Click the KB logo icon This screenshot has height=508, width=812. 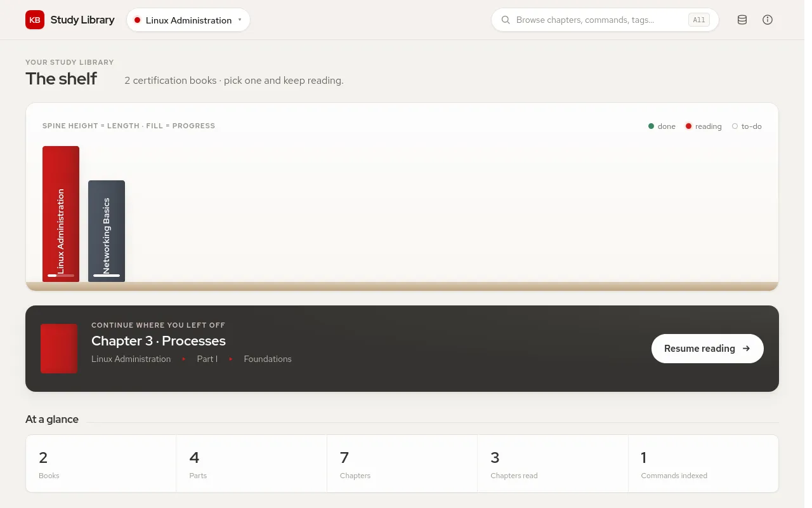35,20
